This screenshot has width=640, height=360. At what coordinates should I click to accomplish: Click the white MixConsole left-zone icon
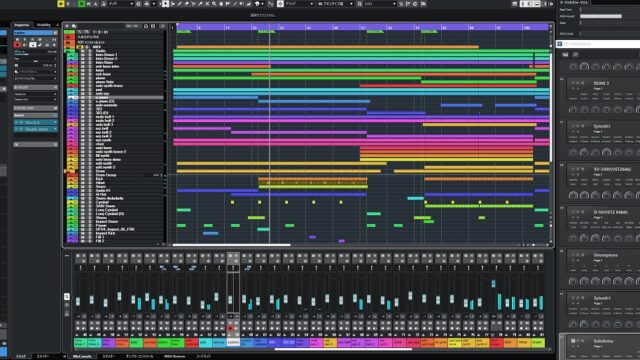pos(67,296)
